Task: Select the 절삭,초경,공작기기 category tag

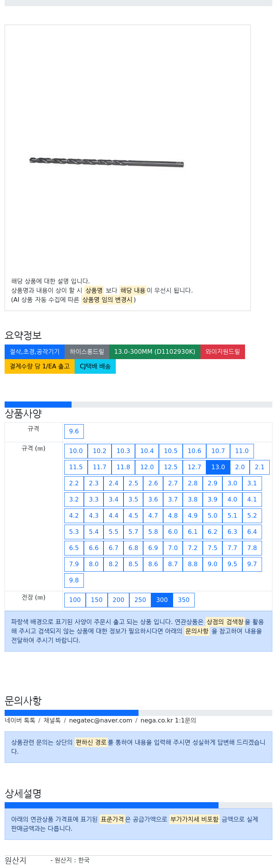Action: pos(35,352)
